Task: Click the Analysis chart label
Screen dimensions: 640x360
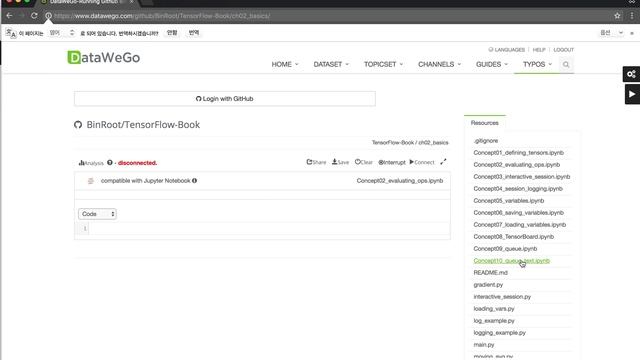Action: tap(91, 163)
